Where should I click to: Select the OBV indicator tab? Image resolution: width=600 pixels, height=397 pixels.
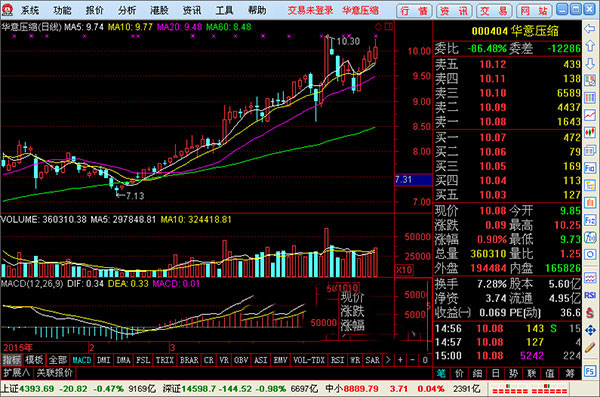[241, 360]
